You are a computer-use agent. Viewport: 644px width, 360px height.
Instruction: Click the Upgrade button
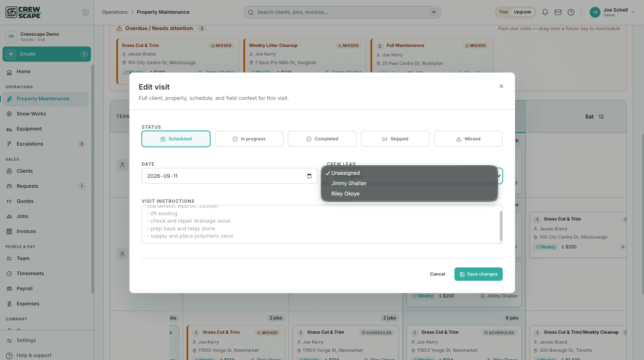pyautogui.click(x=523, y=12)
